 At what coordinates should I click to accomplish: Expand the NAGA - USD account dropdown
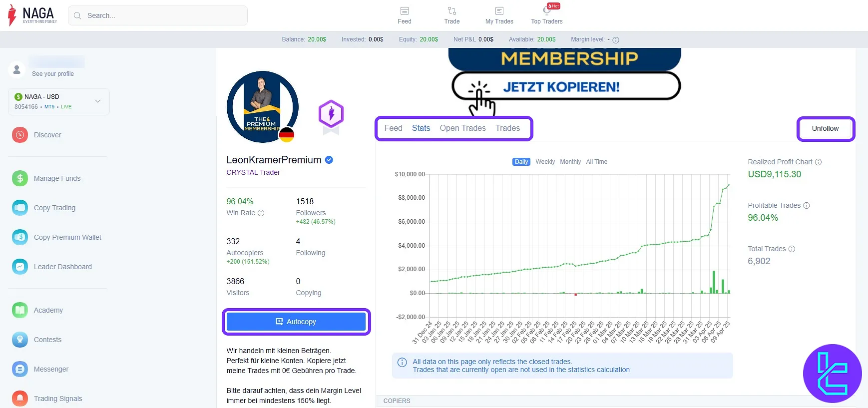(x=59, y=102)
